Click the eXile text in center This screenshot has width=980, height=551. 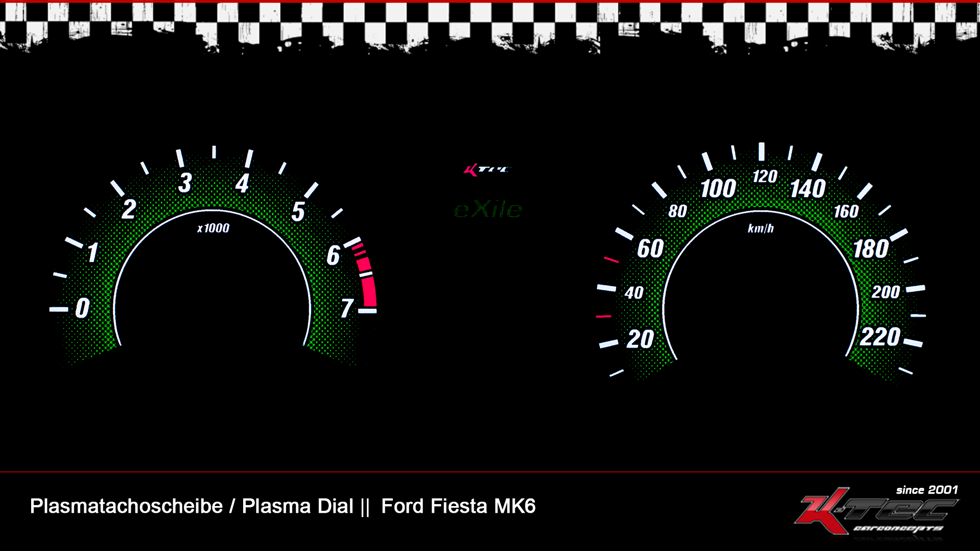488,209
